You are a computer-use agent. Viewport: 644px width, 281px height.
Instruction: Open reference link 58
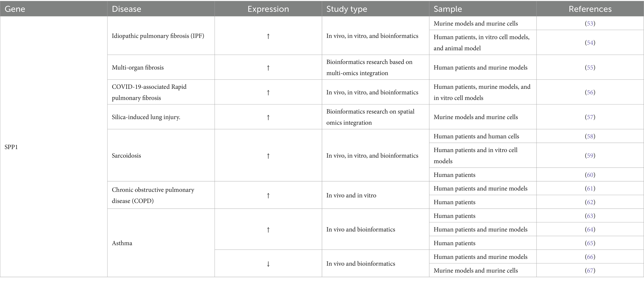pos(590,136)
